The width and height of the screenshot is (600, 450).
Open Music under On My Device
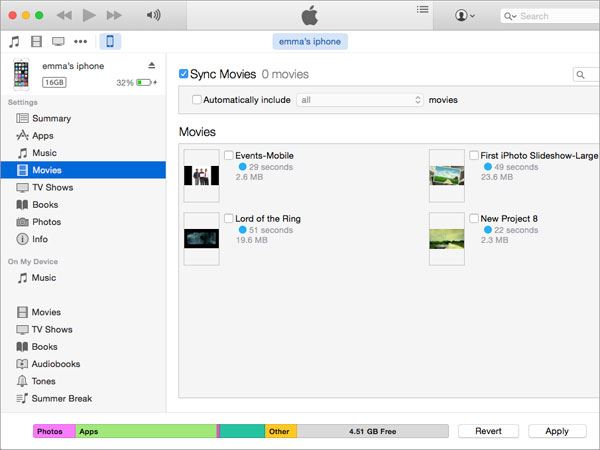[83, 277]
